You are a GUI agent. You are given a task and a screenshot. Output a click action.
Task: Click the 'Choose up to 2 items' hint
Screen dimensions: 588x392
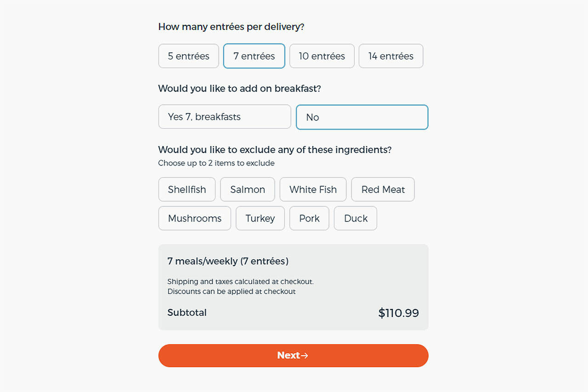216,163
